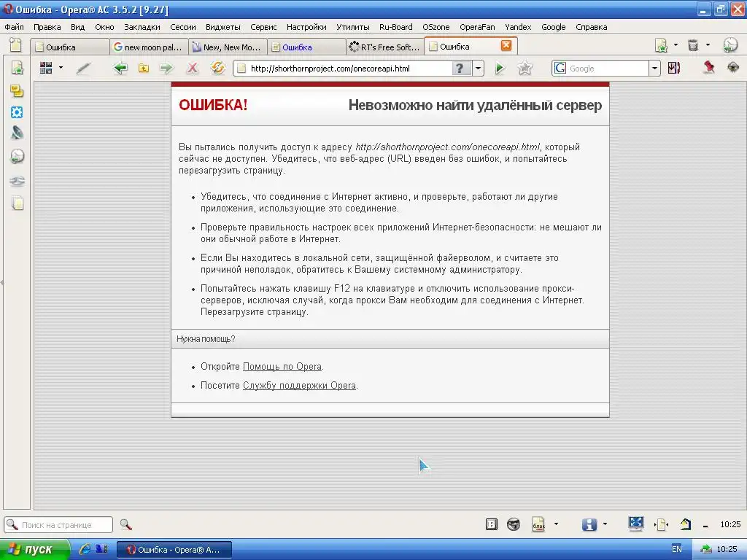Go back with the green arrow
Screen dimensions: 747x560
coord(120,68)
